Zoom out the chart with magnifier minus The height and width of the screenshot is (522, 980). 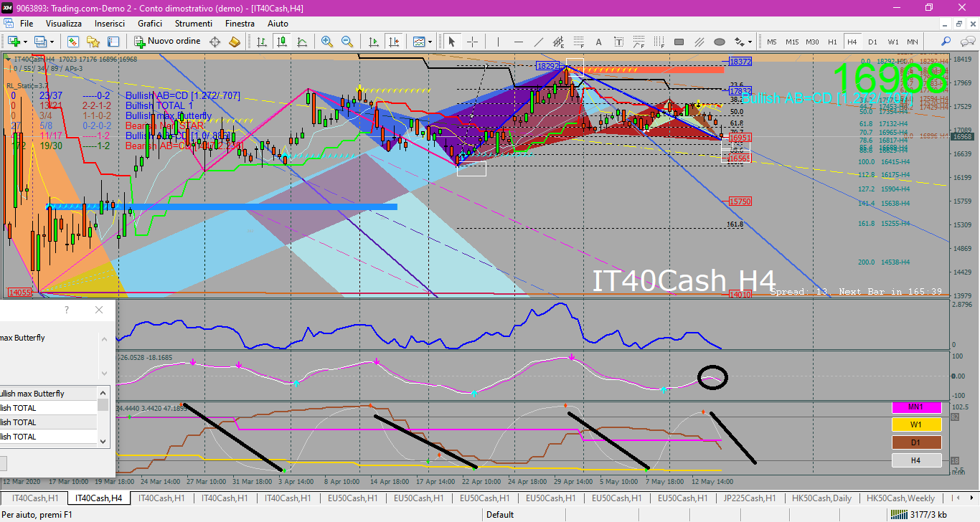click(347, 42)
